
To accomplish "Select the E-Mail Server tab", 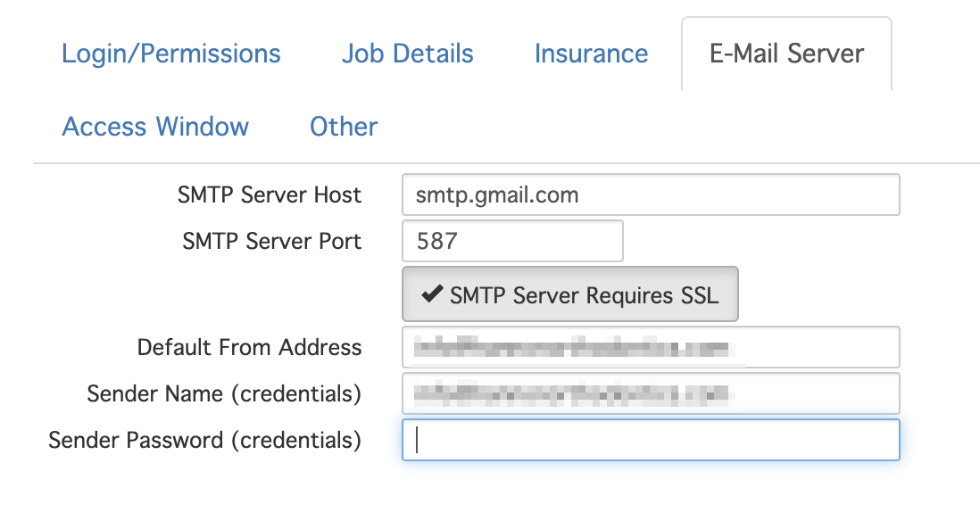I will click(786, 54).
